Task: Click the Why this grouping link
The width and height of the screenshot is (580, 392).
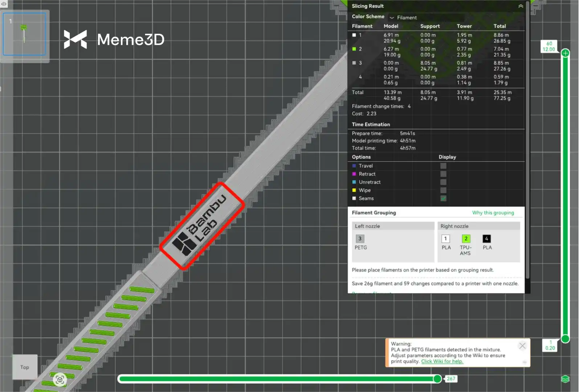Action: [x=493, y=213]
